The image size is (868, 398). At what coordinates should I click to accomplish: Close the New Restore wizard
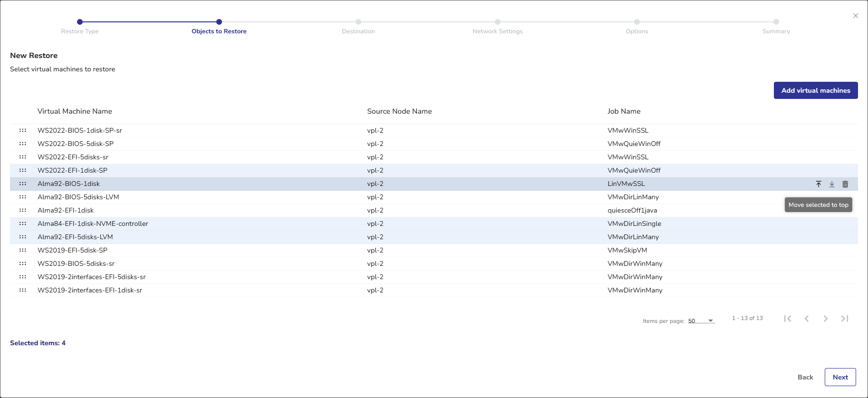(x=856, y=16)
